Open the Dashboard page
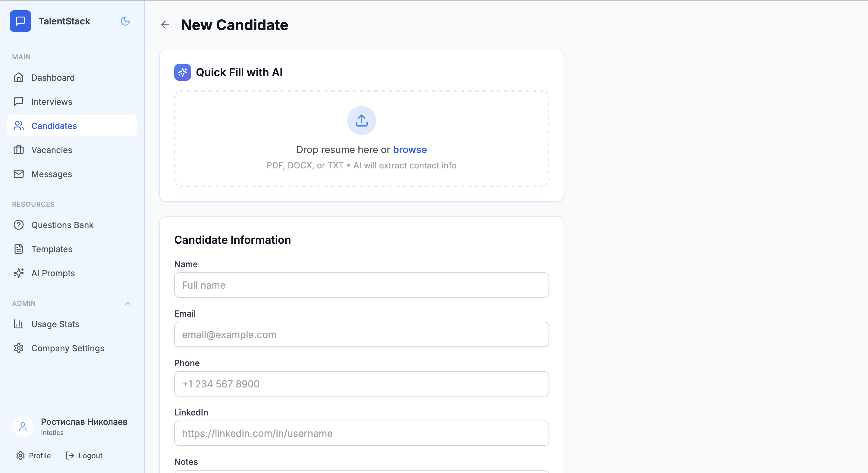 (53, 78)
